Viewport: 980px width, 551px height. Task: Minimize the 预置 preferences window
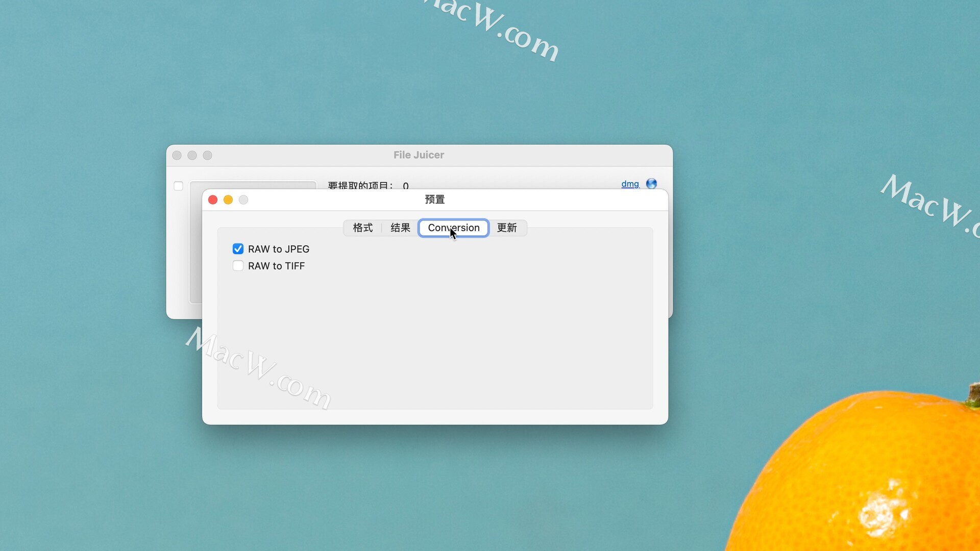point(228,200)
